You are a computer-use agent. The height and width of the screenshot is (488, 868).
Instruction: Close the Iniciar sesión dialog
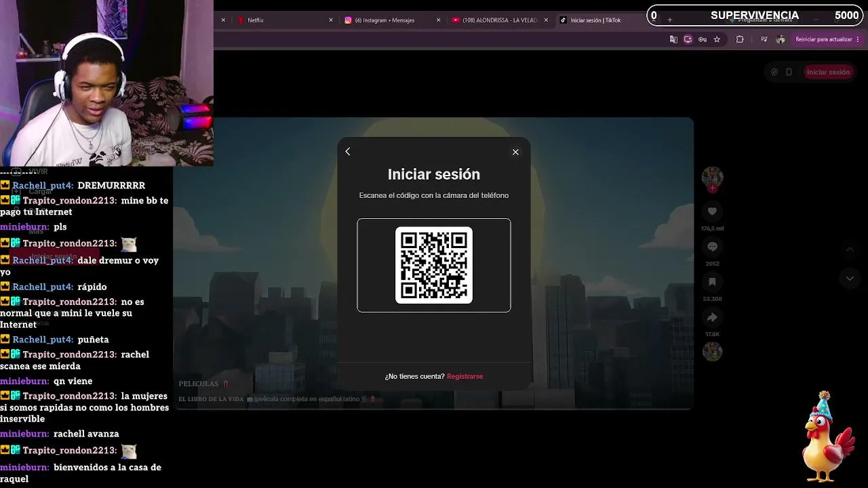point(515,152)
